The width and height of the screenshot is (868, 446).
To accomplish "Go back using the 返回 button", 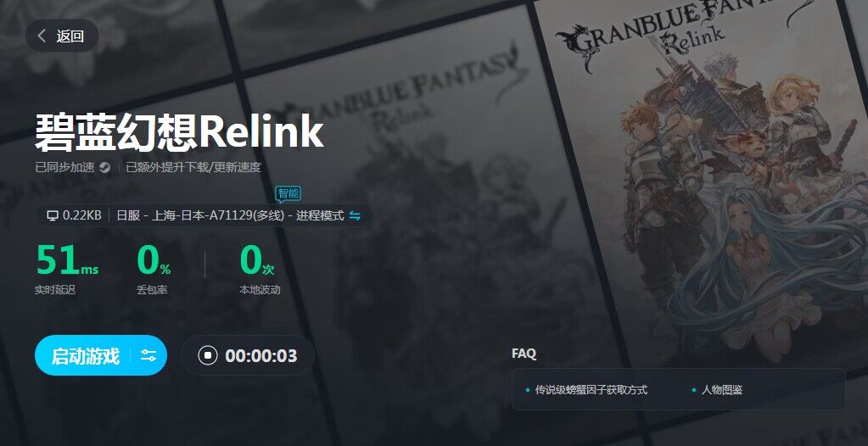I will point(62,36).
